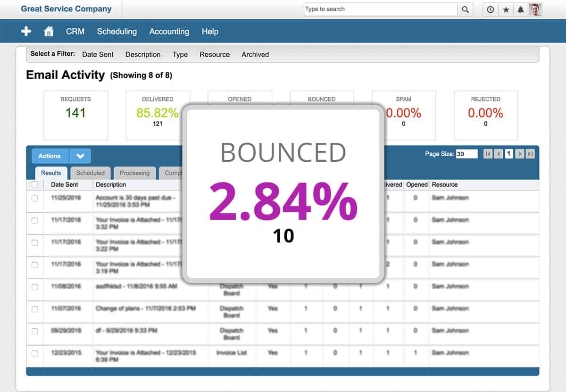The image size is (566, 392).
Task: Click the search magnifier button
Action: [x=465, y=9]
